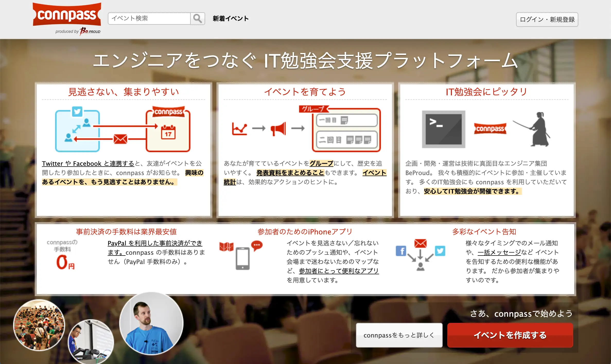Click the circular photo of presenter at laptop
Screen dimensions: 611x364
point(91,341)
